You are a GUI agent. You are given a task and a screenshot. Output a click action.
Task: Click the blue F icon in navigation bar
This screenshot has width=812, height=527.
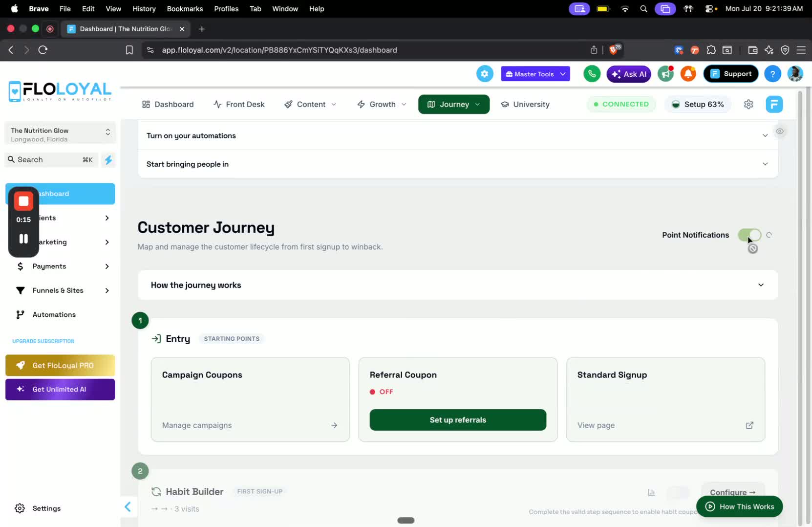(774, 104)
